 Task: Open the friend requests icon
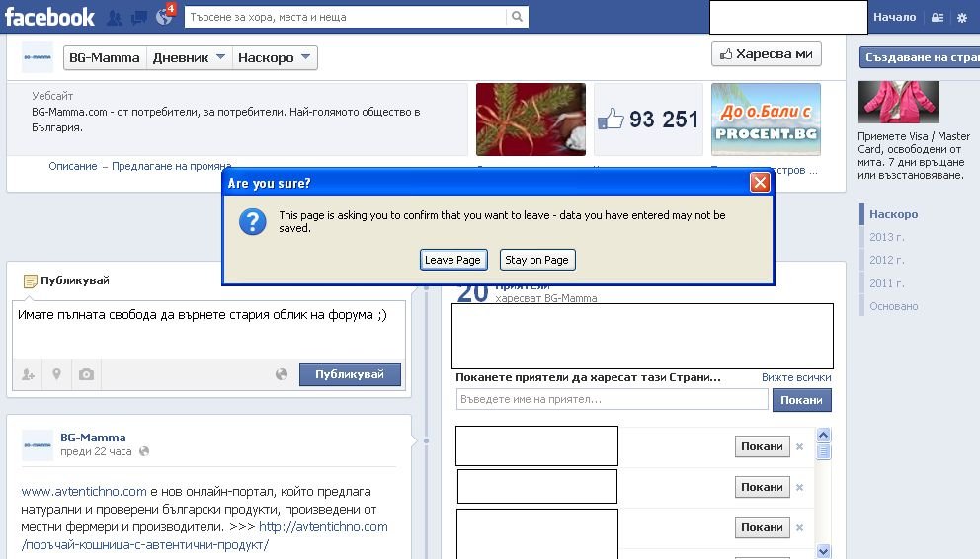[115, 18]
